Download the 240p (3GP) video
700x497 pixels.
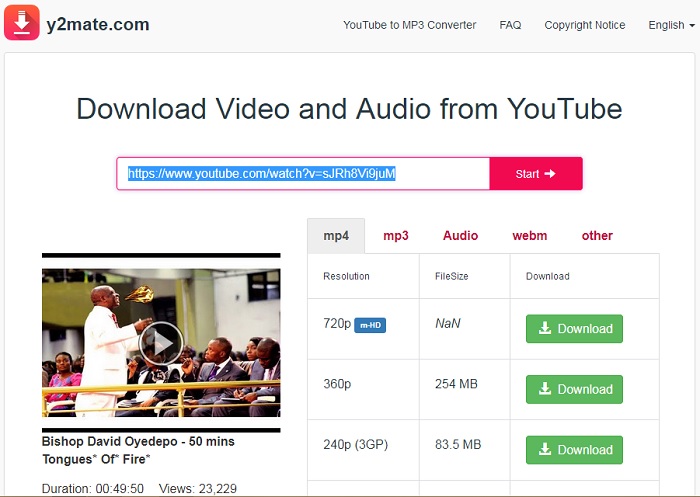click(x=574, y=450)
